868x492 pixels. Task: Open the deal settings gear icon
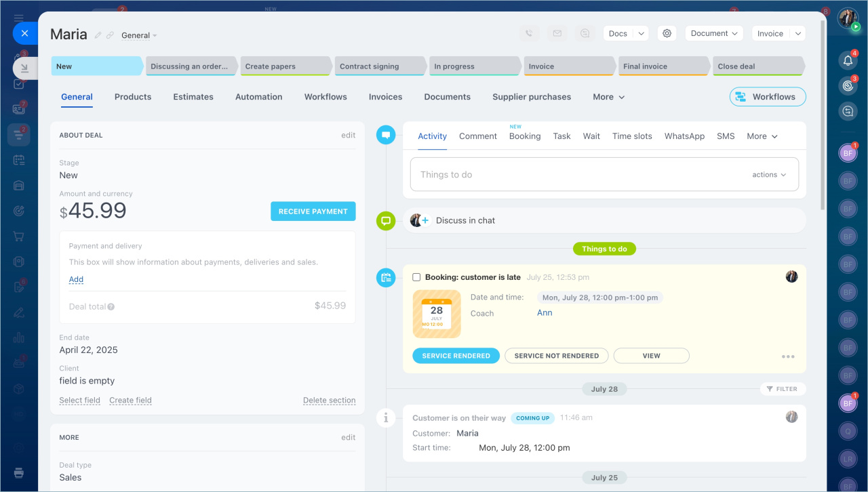pyautogui.click(x=667, y=33)
